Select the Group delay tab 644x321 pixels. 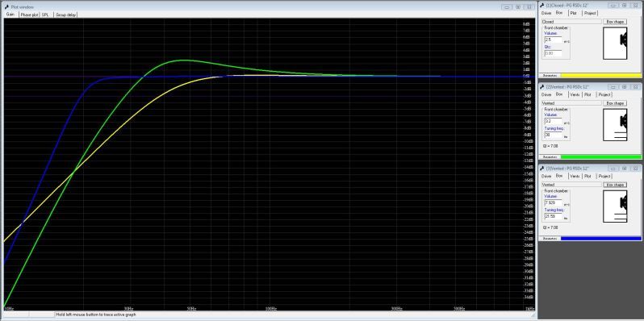coord(66,15)
